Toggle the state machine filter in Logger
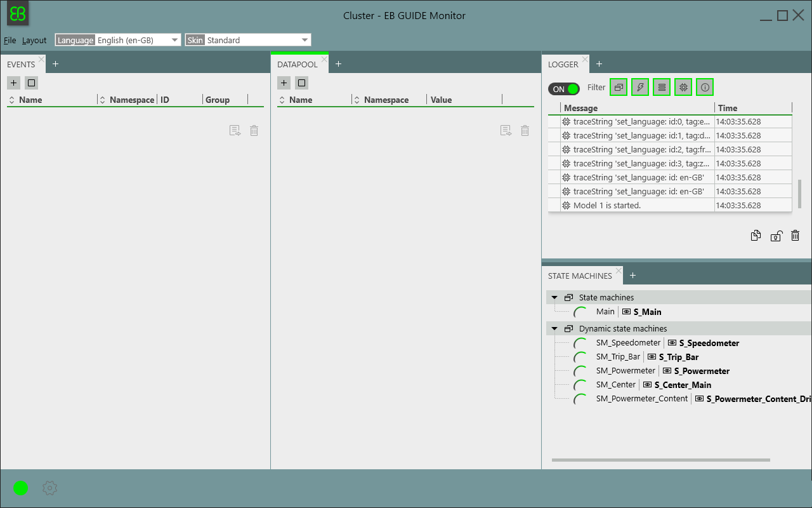The image size is (812, 508). pyautogui.click(x=619, y=88)
